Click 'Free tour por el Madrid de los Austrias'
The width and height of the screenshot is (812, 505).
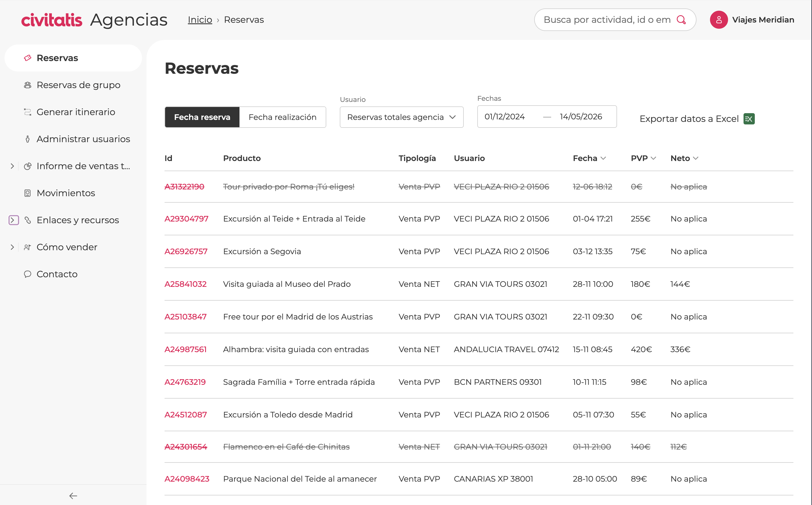pyautogui.click(x=298, y=317)
